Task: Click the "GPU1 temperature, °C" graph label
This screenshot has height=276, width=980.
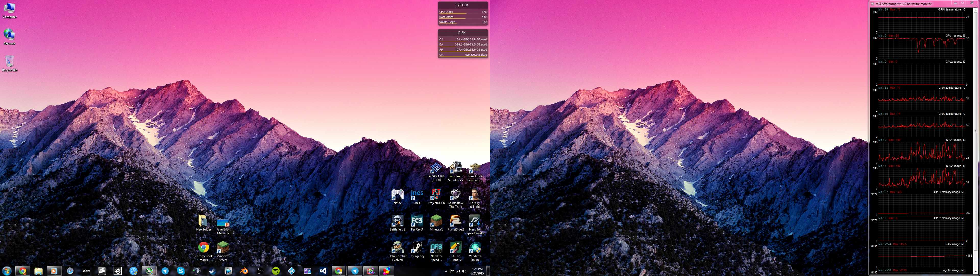Action: click(951, 9)
